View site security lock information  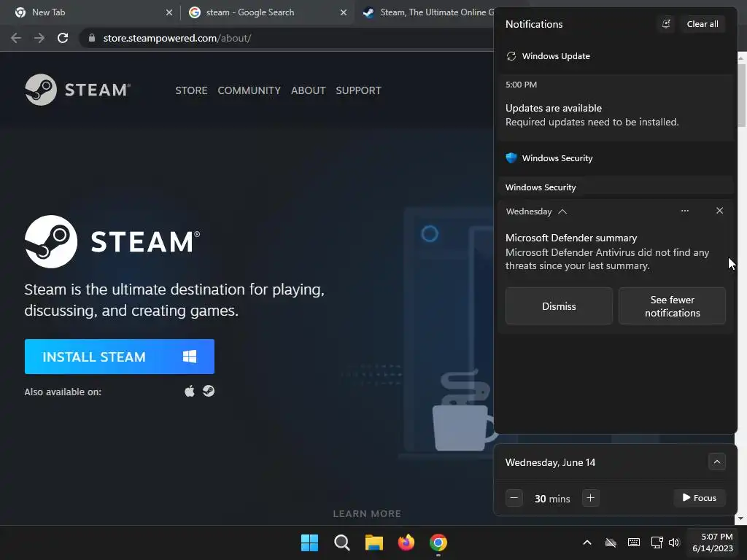pos(92,38)
